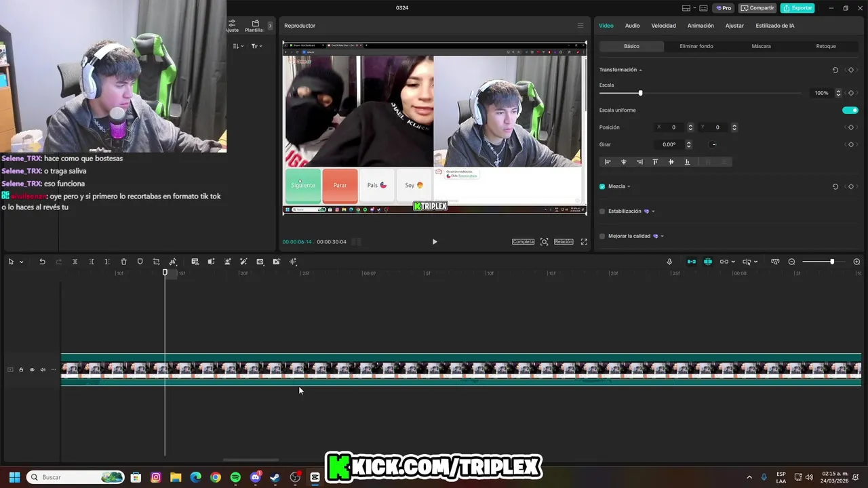
Task: Open player panel hamburger menu
Action: [x=580, y=26]
